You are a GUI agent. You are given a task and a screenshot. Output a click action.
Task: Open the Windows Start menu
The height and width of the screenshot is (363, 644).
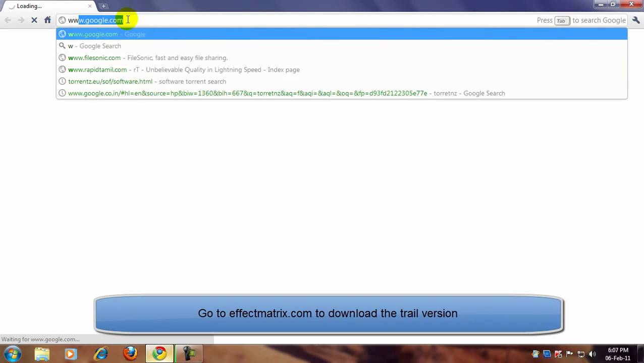pyautogui.click(x=12, y=354)
